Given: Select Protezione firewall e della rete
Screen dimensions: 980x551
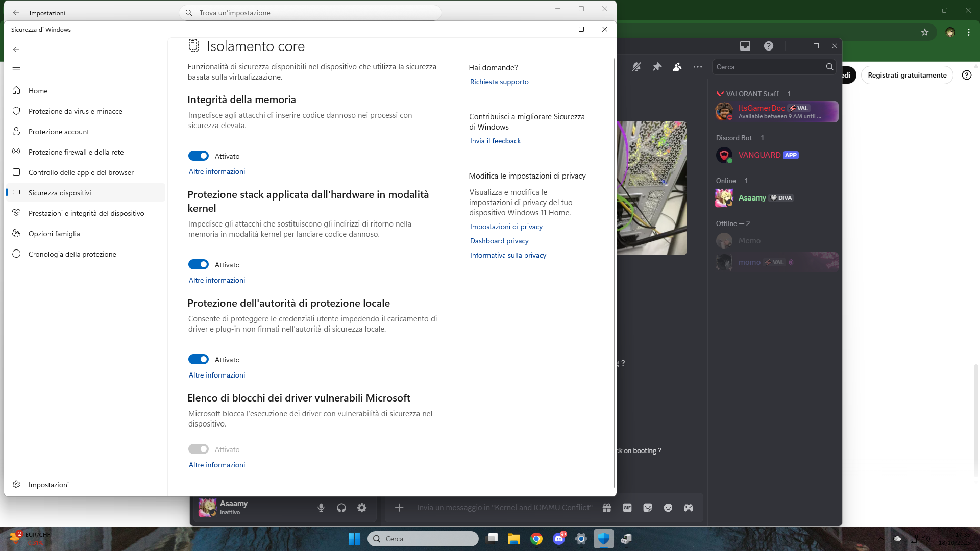Looking at the screenshot, I should [x=76, y=152].
